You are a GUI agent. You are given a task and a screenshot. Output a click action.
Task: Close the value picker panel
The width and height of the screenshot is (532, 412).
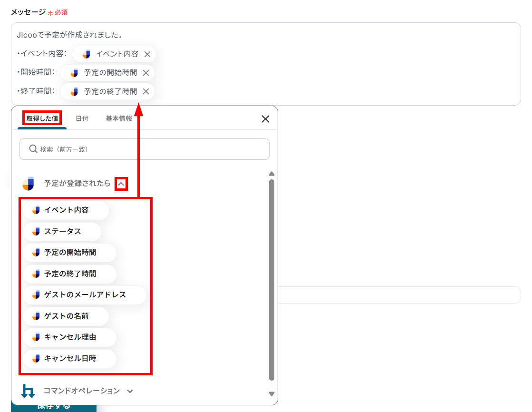click(265, 119)
